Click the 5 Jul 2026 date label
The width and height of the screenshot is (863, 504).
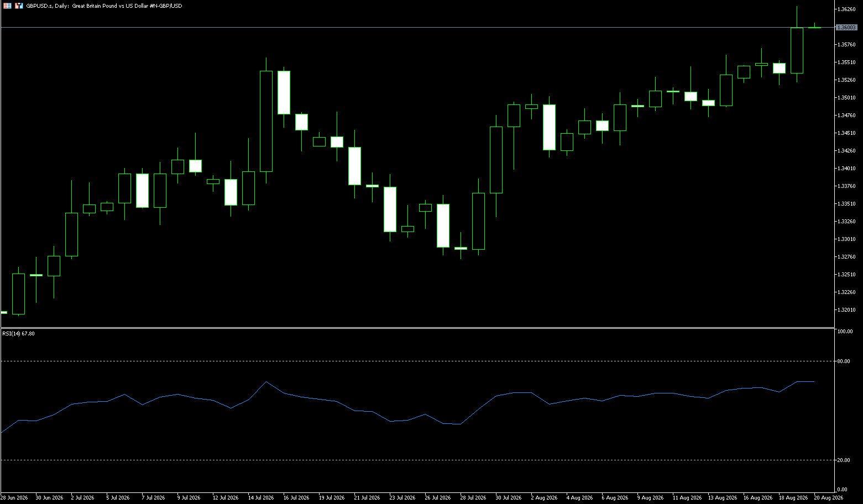[118, 498]
